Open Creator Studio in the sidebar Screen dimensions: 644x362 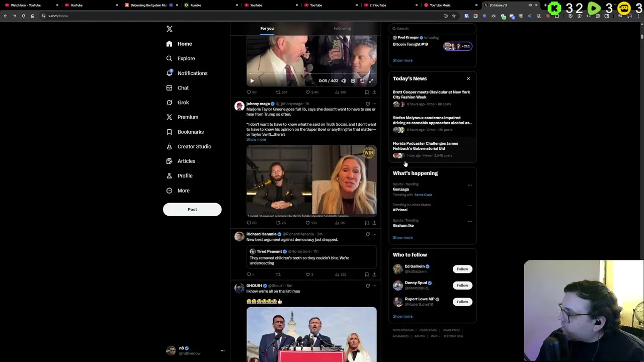click(189, 146)
